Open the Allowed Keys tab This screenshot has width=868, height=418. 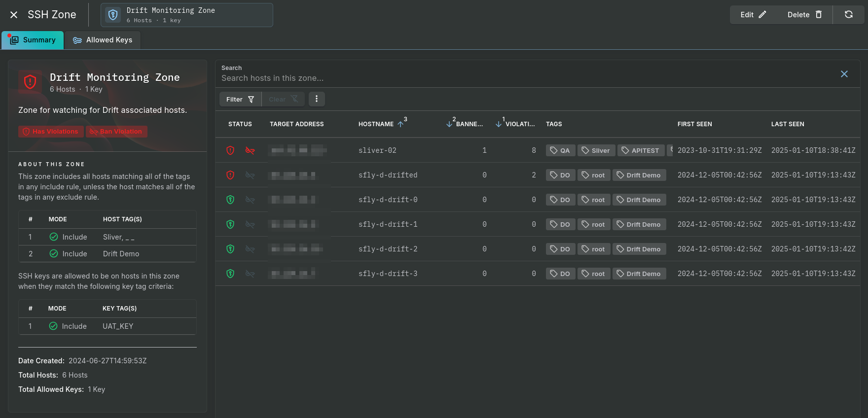click(x=103, y=40)
